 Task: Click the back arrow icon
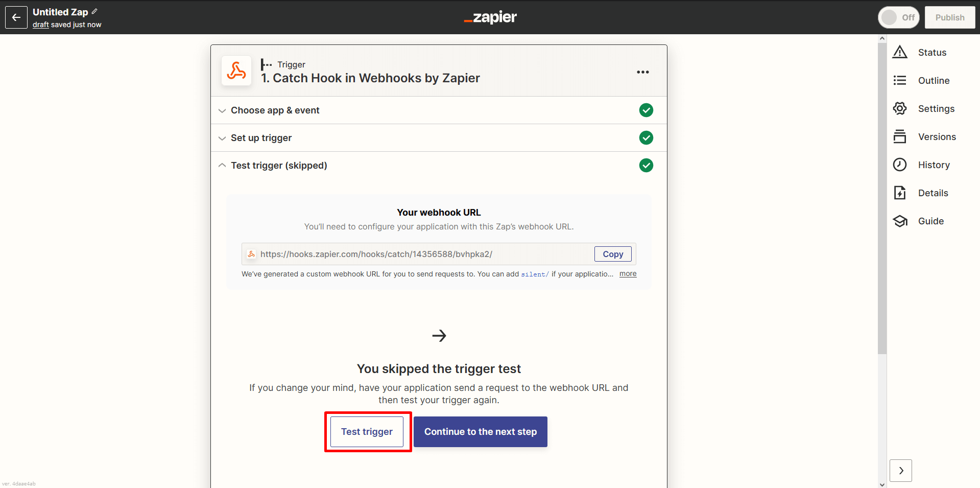[16, 17]
